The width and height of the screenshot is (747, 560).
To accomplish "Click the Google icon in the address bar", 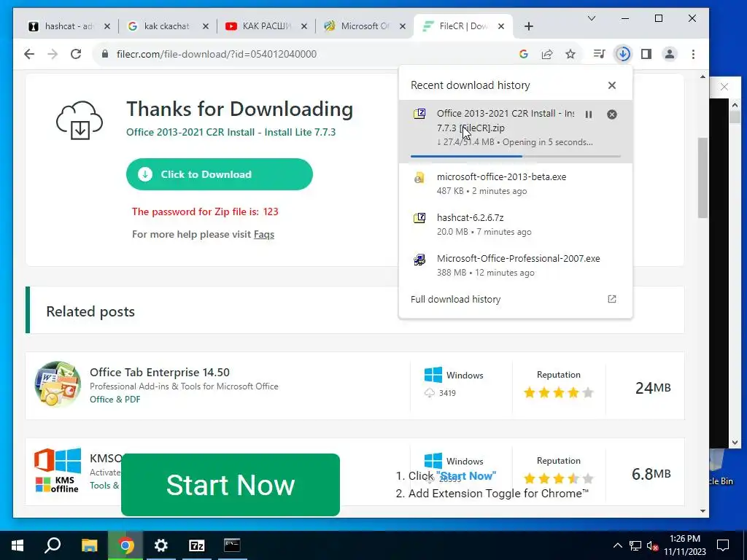I will point(524,54).
